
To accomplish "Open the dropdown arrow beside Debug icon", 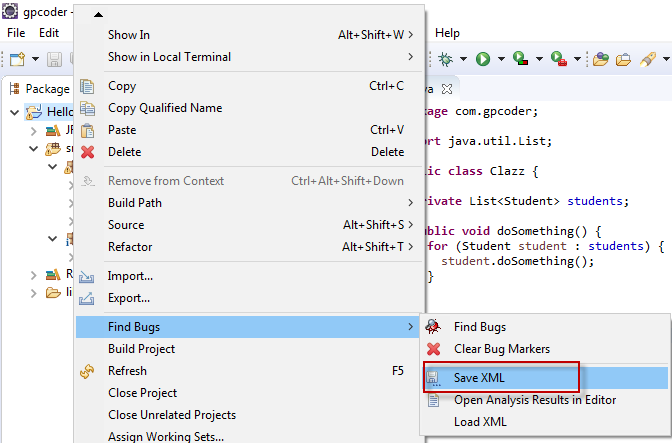I will pos(462,60).
